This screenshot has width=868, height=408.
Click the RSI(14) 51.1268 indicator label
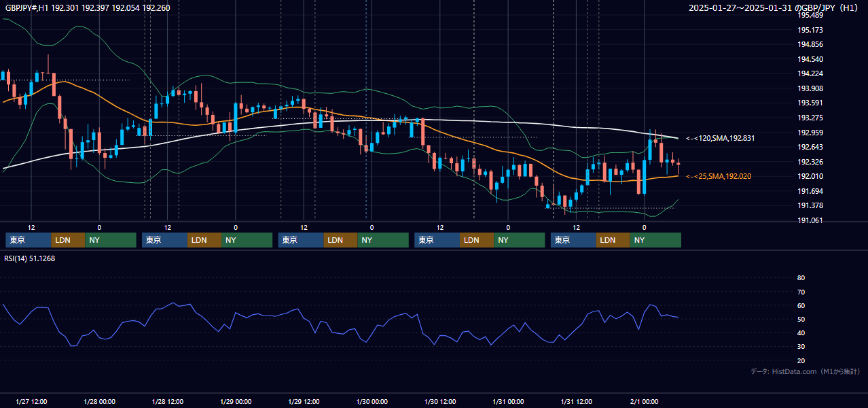[x=30, y=258]
